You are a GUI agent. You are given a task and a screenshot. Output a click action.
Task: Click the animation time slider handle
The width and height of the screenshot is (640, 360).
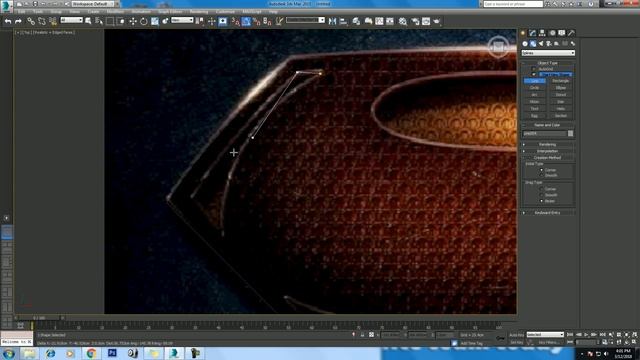[x=39, y=318]
